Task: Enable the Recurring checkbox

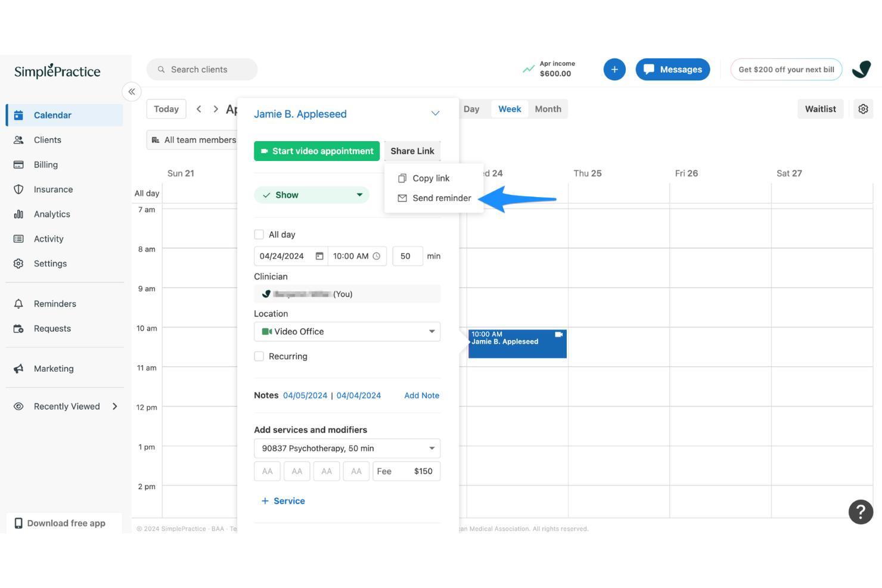Action: click(x=259, y=356)
